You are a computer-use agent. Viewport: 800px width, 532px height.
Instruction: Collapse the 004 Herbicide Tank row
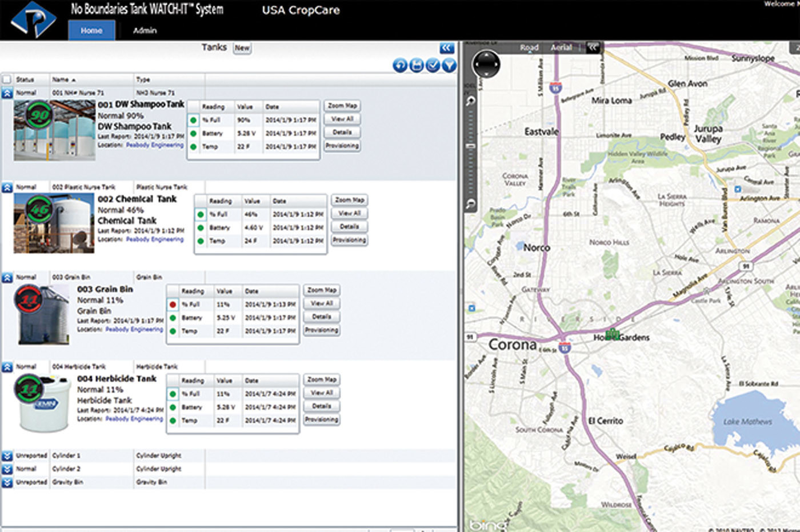[x=7, y=367]
